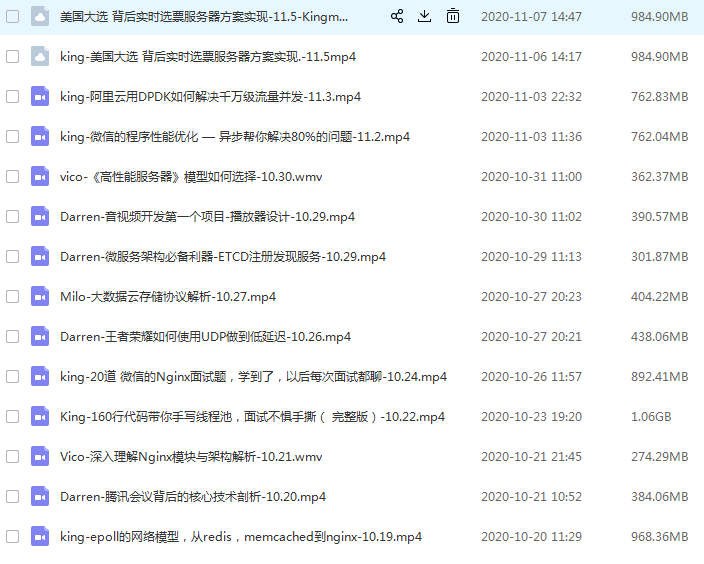Open Darren-微服务架构必备利器-ETCD注册发现服务-10.29.mp4
Image resolution: width=704 pixels, height=564 pixels.
[x=223, y=257]
